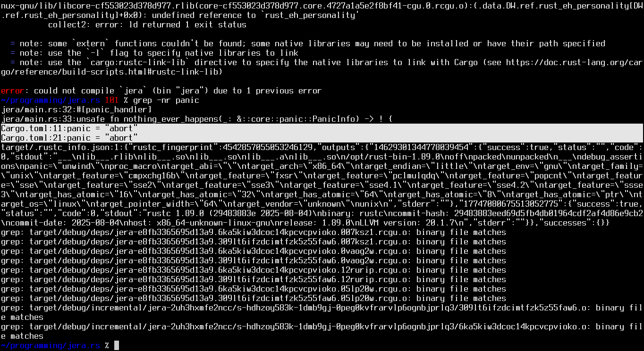Click the red exit code 101 in prompt
The height and width of the screenshot is (351, 644).
(112, 100)
